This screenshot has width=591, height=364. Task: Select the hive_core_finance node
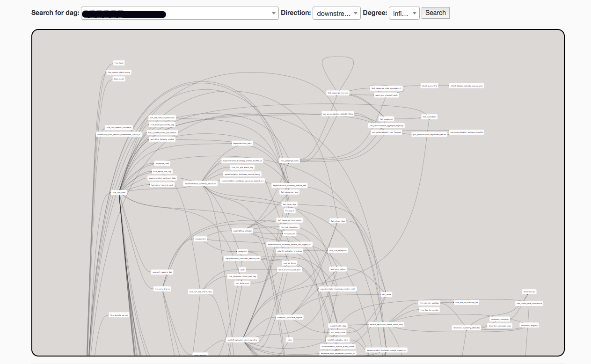tap(162, 289)
